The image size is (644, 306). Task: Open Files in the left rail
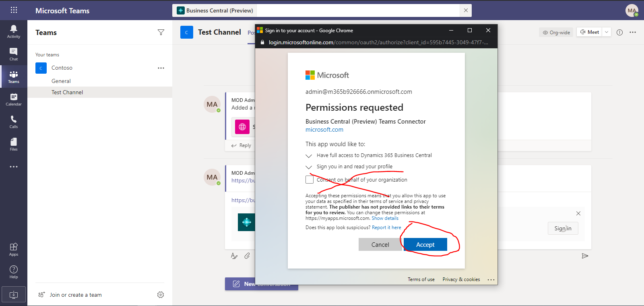point(13,144)
